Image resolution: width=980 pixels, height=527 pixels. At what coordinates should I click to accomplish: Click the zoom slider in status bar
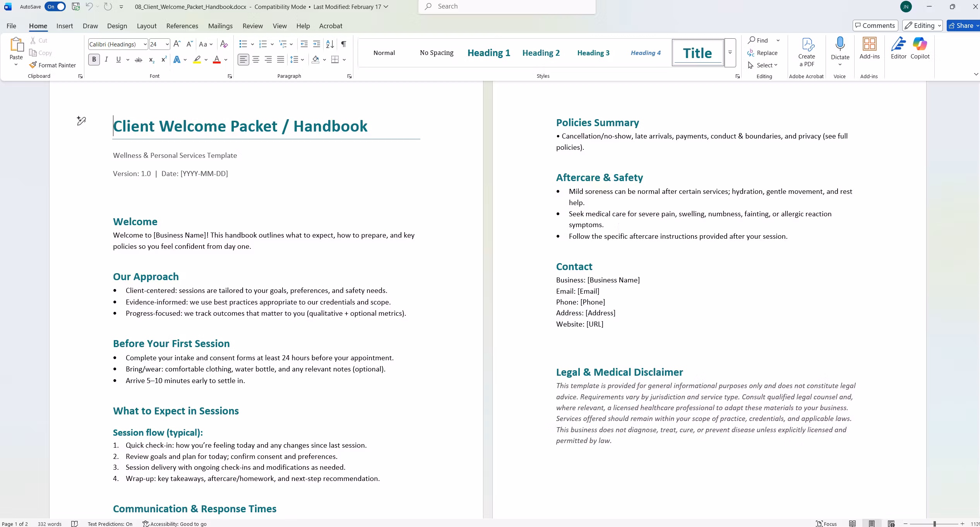coord(934,524)
